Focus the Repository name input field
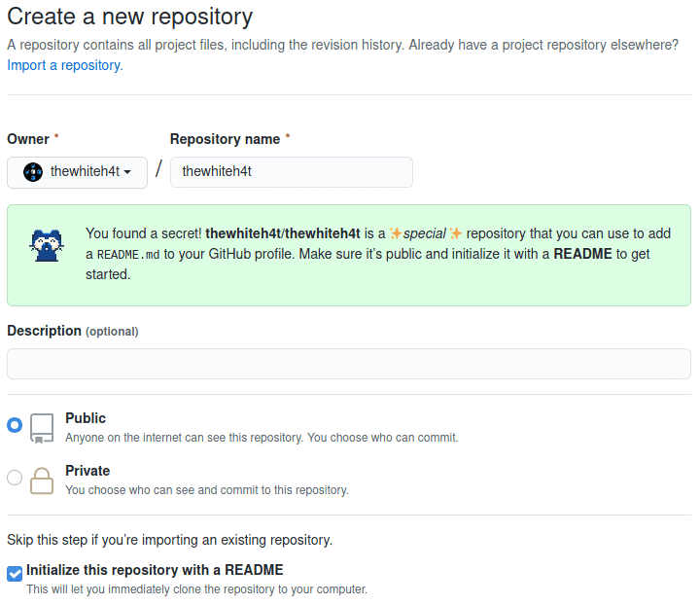 291,172
